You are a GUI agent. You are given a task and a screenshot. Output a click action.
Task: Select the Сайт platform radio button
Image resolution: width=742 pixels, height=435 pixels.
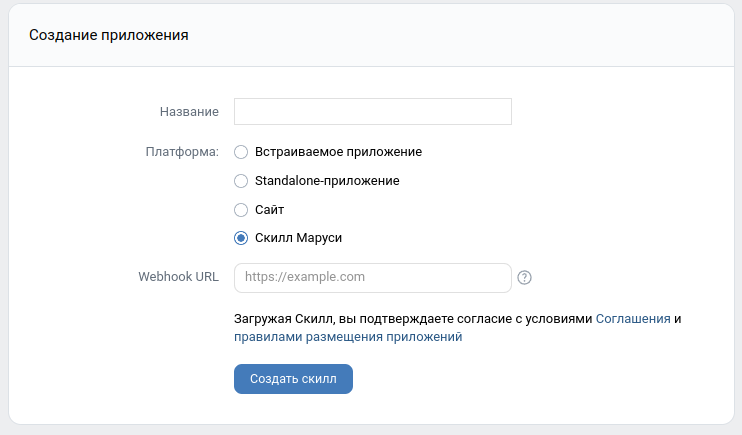[240, 210]
